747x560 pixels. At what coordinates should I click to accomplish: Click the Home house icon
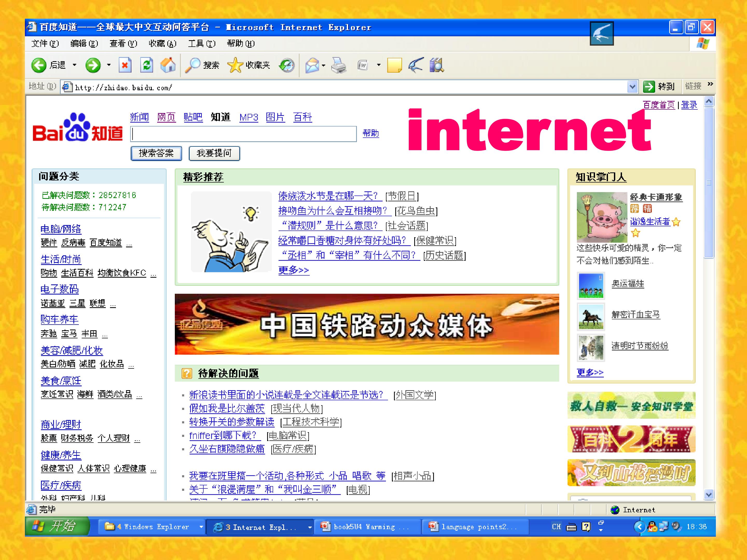click(x=168, y=65)
